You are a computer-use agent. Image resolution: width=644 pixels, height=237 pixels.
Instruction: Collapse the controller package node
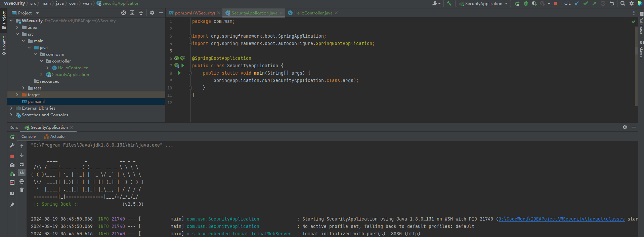tap(42, 61)
